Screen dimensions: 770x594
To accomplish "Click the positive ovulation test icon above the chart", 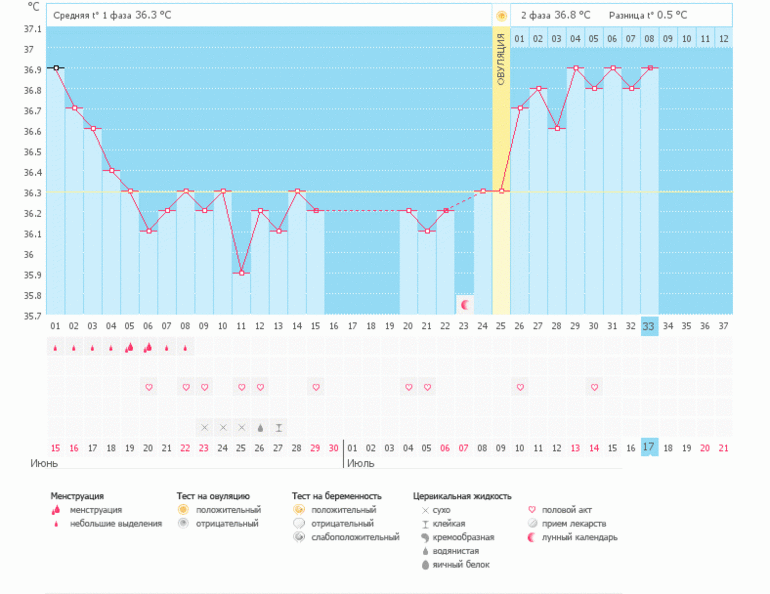I will pyautogui.click(x=501, y=16).
